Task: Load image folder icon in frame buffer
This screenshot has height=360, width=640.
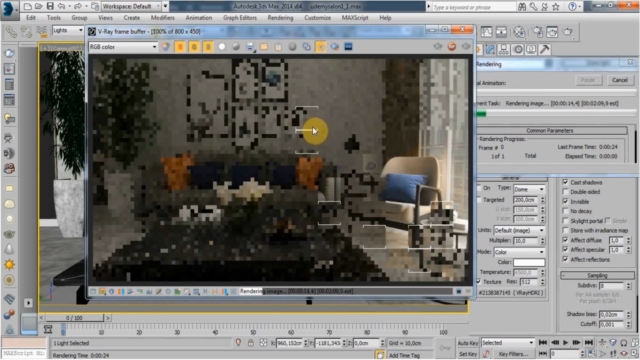Action: [264, 47]
